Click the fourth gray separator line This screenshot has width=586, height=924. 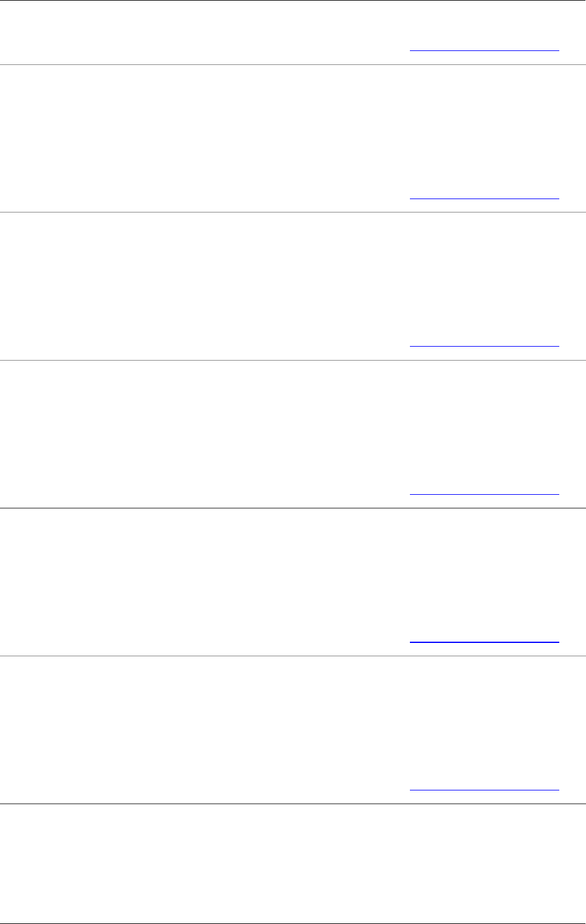[293, 508]
